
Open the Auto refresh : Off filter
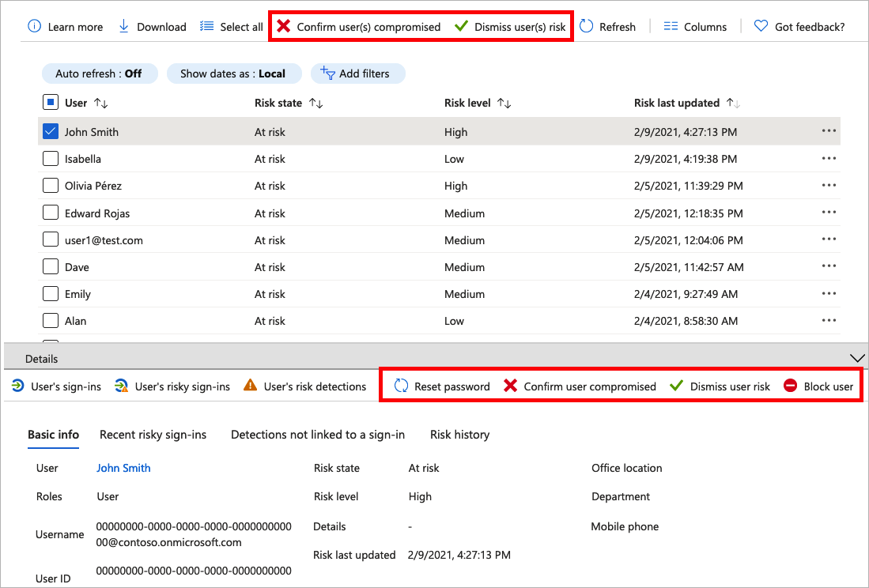click(x=100, y=73)
